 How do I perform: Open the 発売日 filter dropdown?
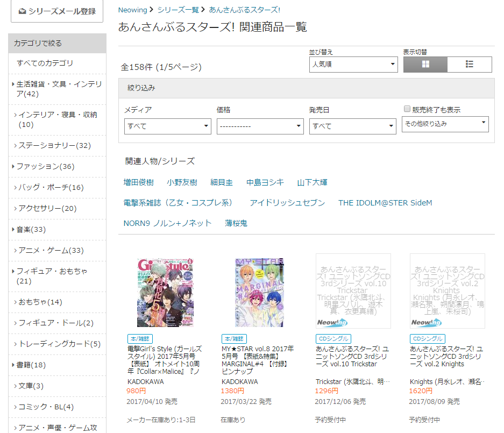pos(353,126)
